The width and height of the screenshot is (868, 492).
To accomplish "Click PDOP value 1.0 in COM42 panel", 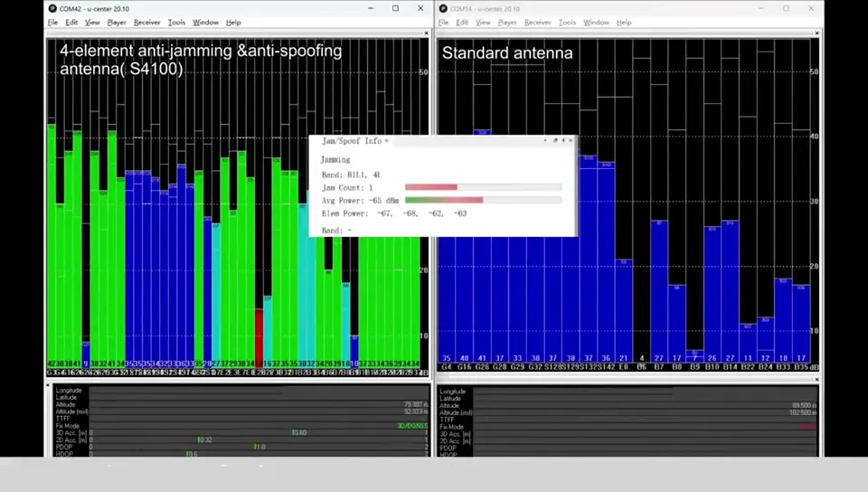I will (259, 447).
